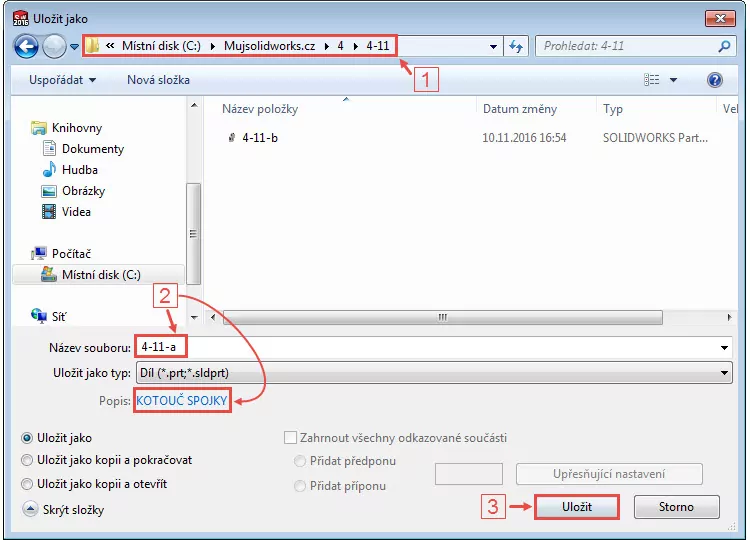Create folder with Nová složka
This screenshot has height=540, width=750.
(158, 80)
